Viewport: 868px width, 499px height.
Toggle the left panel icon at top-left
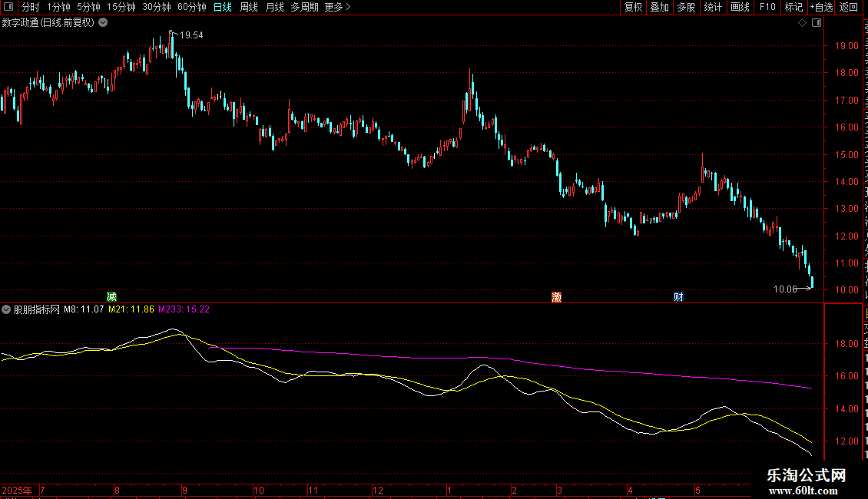pyautogui.click(x=8, y=7)
